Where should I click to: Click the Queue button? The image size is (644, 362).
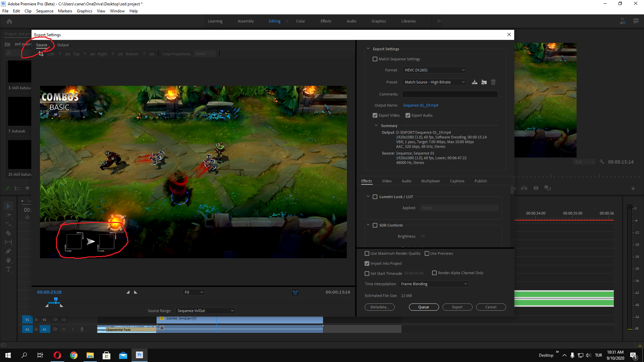tap(424, 307)
